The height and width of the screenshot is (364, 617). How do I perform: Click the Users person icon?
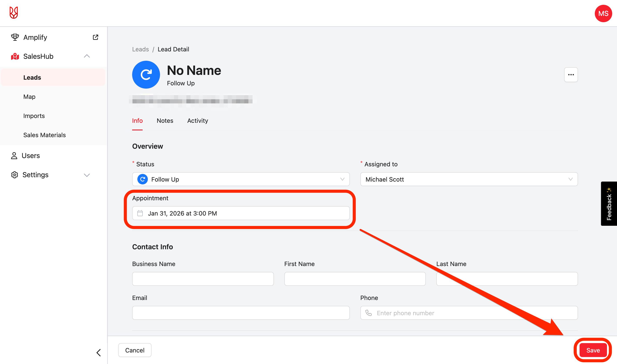pos(14,155)
